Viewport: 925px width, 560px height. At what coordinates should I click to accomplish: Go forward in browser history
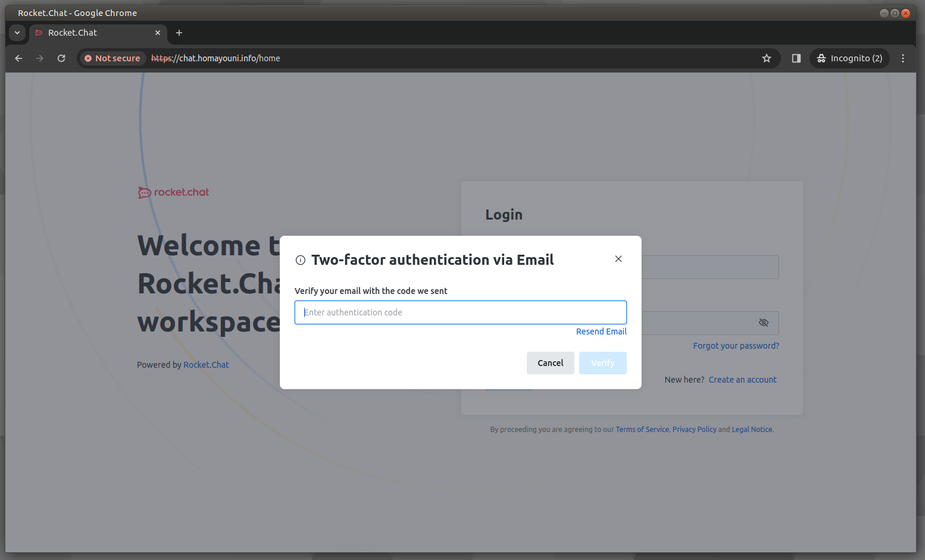click(40, 58)
